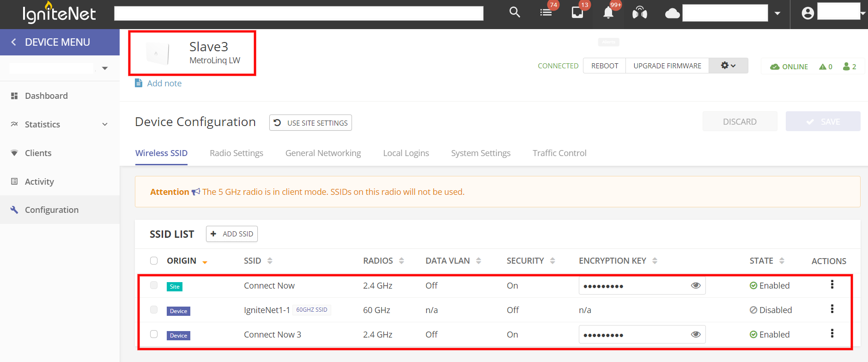The image size is (868, 362).
Task: Check the Connect Now site row checkbox
Action: tap(154, 285)
